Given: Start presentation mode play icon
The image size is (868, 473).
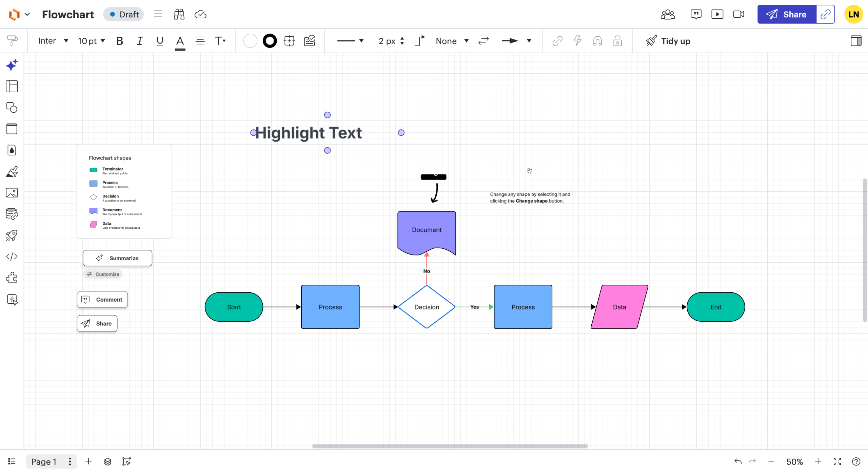Looking at the screenshot, I should pyautogui.click(x=717, y=14).
